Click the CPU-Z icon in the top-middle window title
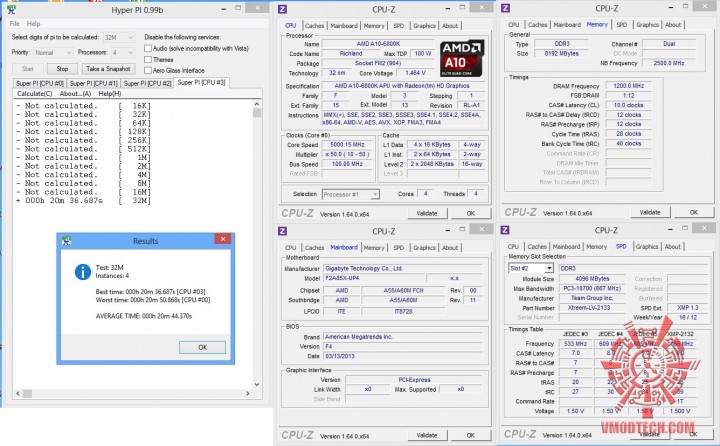The height and width of the screenshot is (446, 720). click(282, 9)
